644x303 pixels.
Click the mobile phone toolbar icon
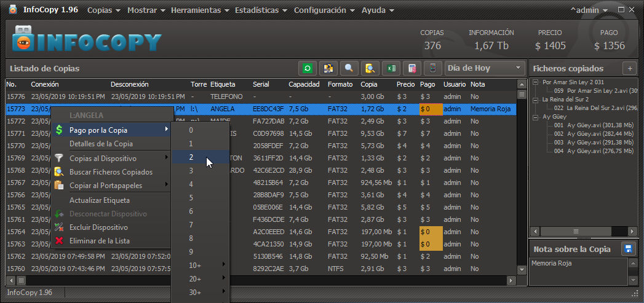pyautogui.click(x=432, y=68)
